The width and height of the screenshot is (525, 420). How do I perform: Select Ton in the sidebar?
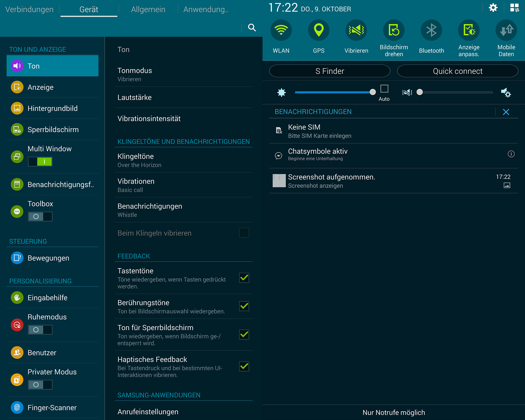coord(52,66)
